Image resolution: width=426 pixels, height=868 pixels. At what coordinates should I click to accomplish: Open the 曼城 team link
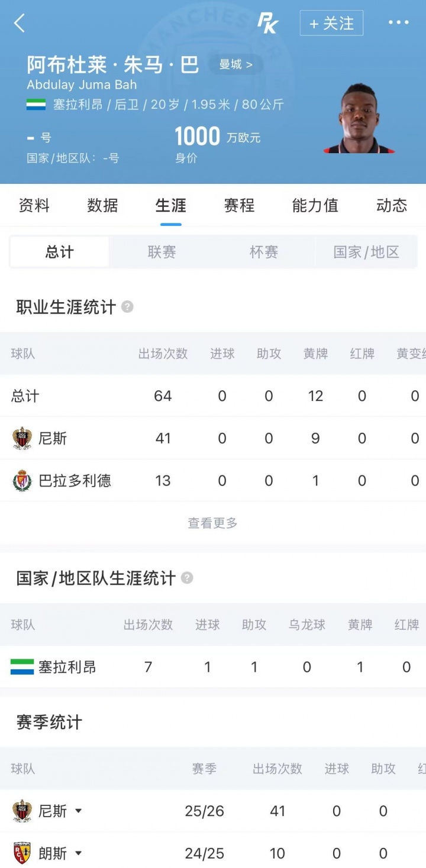tap(235, 64)
